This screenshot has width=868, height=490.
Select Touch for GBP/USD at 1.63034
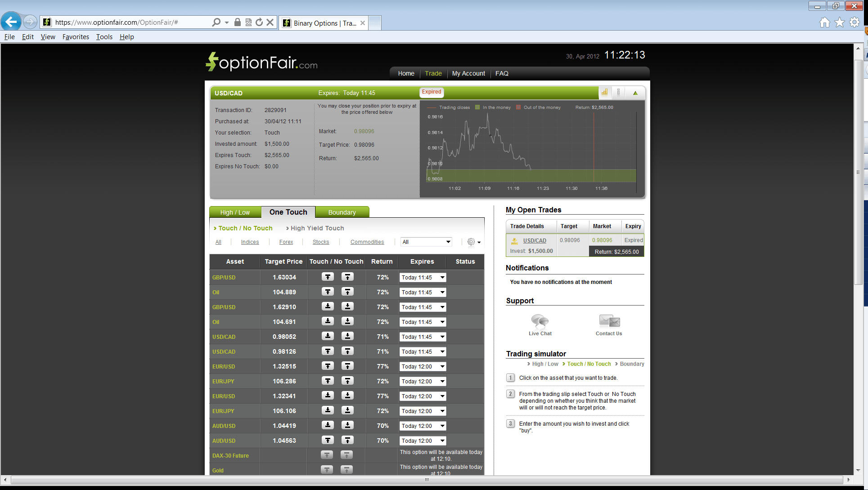327,277
